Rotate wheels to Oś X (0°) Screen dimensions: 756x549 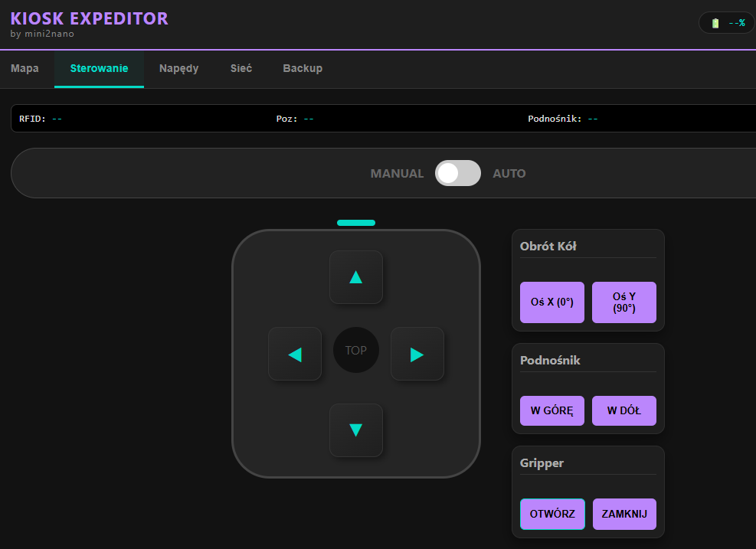point(552,302)
